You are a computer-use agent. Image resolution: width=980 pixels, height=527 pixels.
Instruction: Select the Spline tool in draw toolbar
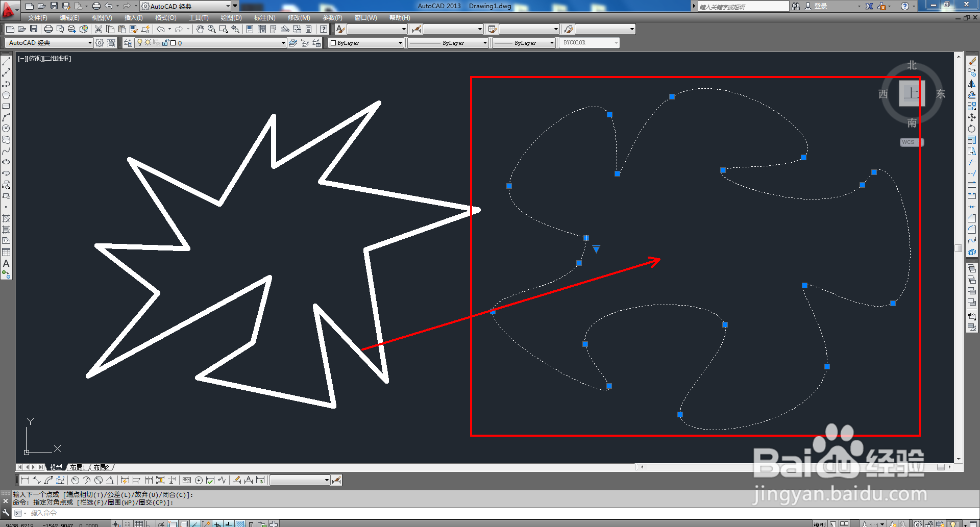(x=6, y=151)
